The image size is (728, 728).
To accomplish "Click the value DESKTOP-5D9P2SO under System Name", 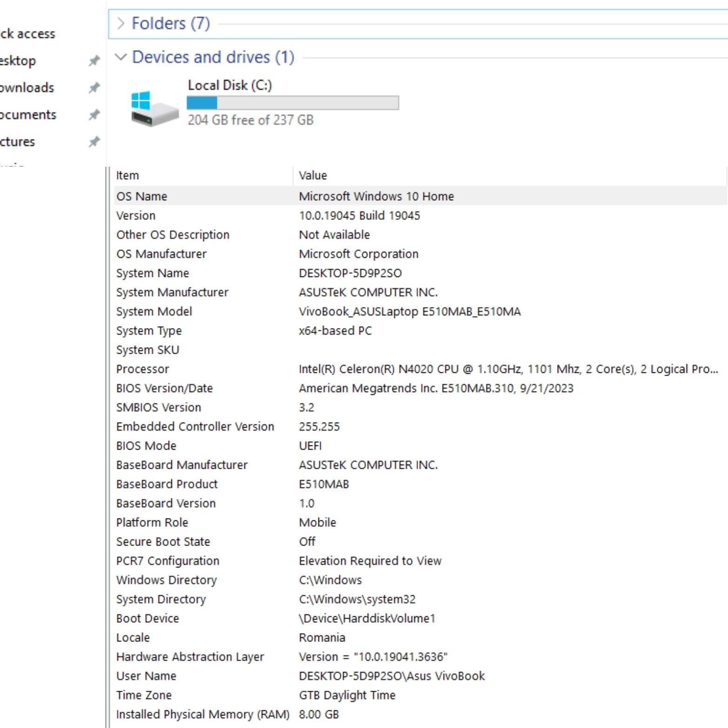I will pyautogui.click(x=350, y=273).
